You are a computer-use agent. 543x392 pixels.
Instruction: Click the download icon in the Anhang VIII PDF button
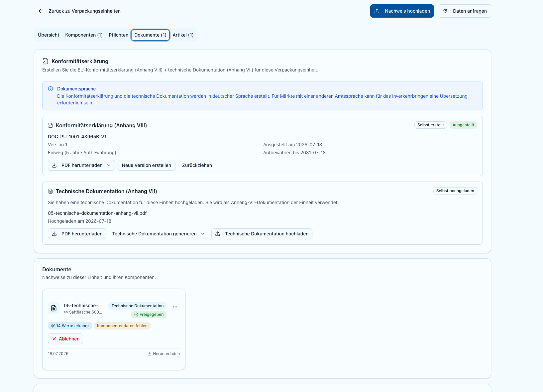pyautogui.click(x=54, y=165)
